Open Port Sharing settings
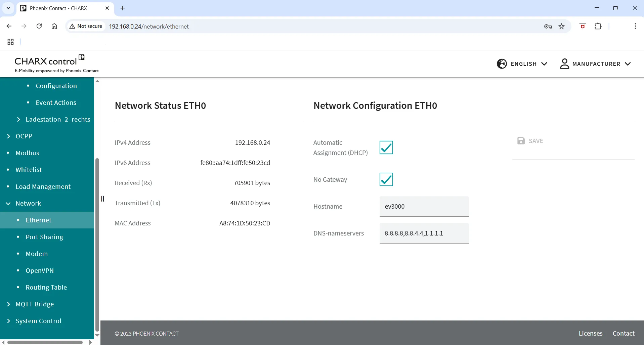 click(44, 237)
